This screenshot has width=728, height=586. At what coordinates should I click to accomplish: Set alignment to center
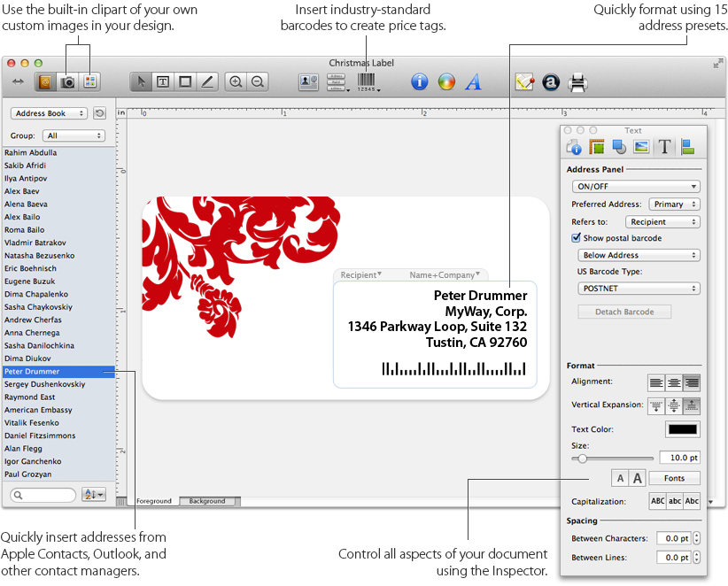pyautogui.click(x=673, y=382)
